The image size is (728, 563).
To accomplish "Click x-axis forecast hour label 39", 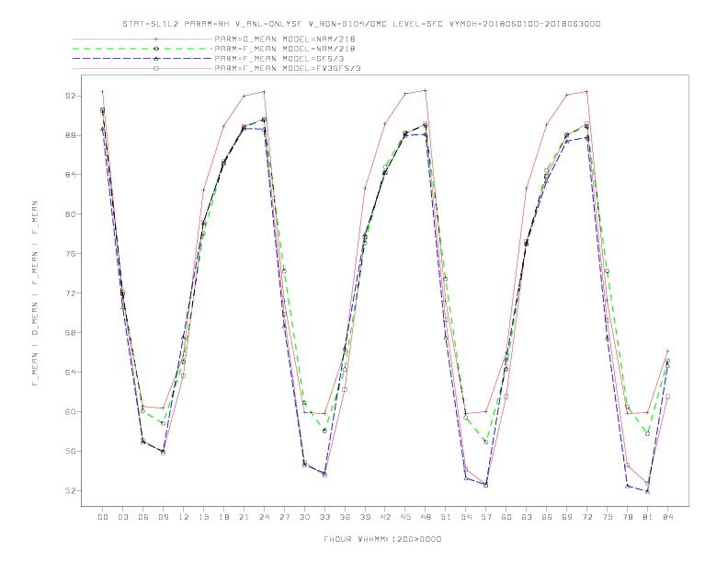I will click(x=365, y=517).
